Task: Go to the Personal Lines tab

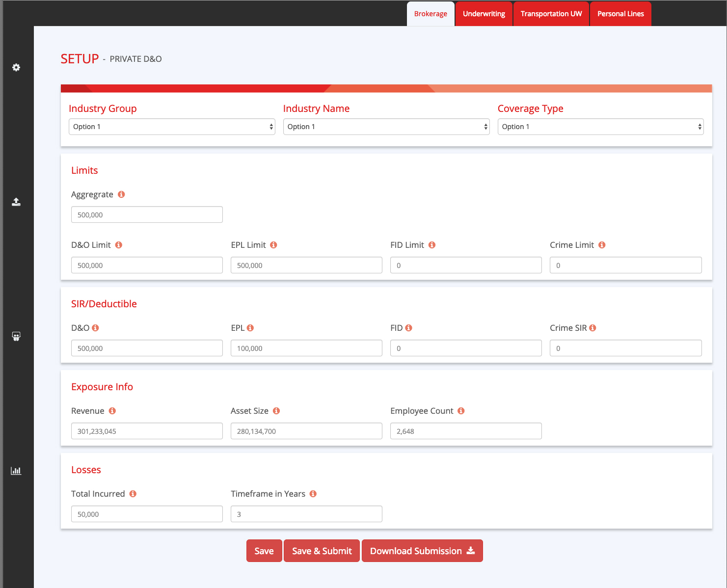Action: tap(620, 14)
